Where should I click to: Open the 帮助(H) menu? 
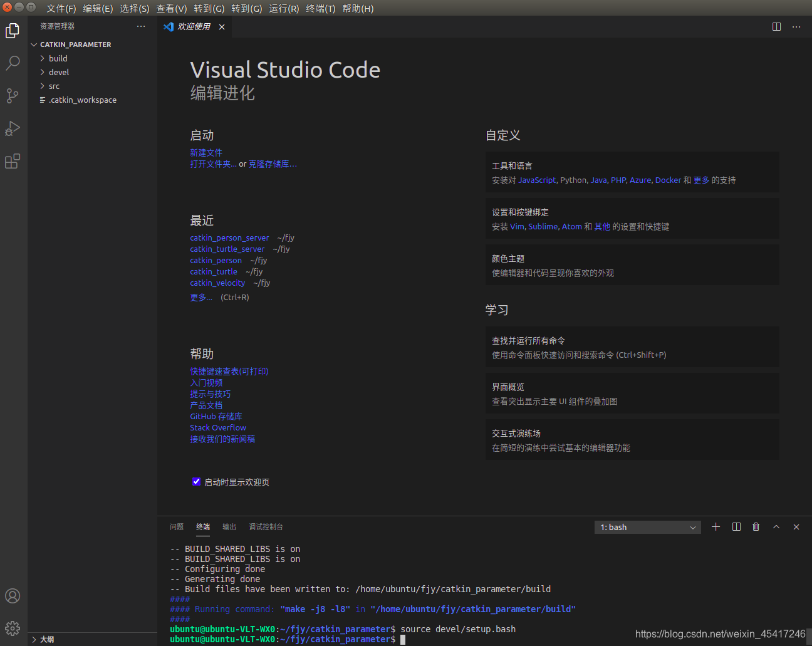point(358,8)
